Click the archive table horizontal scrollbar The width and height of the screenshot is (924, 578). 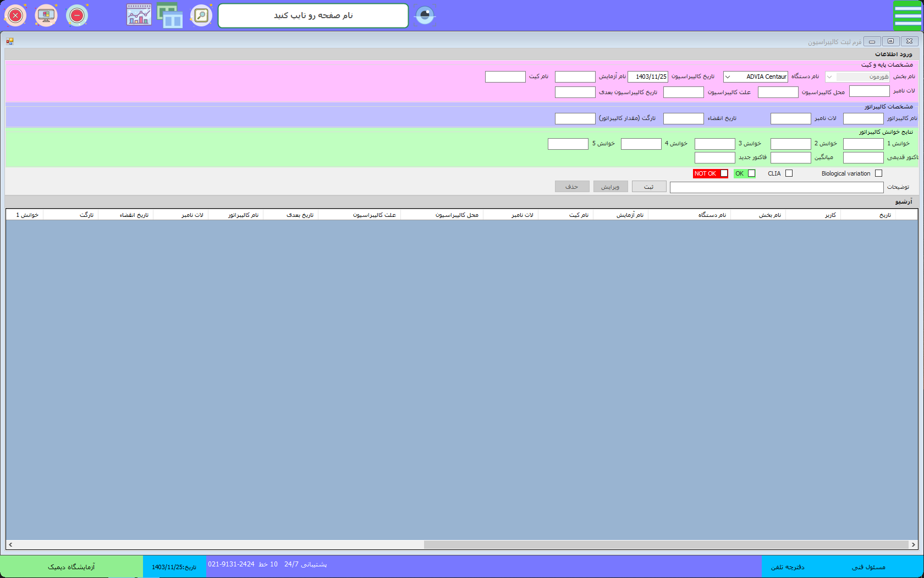665,544
